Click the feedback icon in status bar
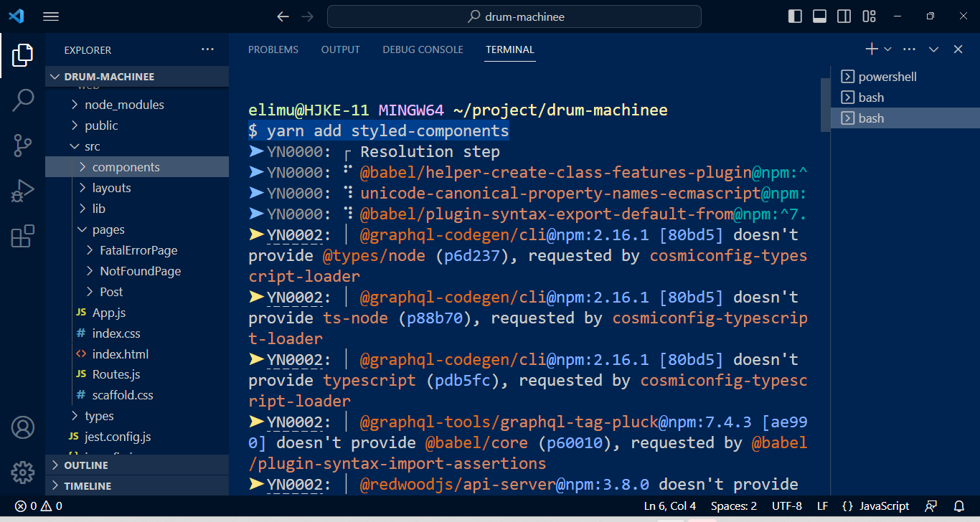Viewport: 980px width, 522px height. pos(931,506)
